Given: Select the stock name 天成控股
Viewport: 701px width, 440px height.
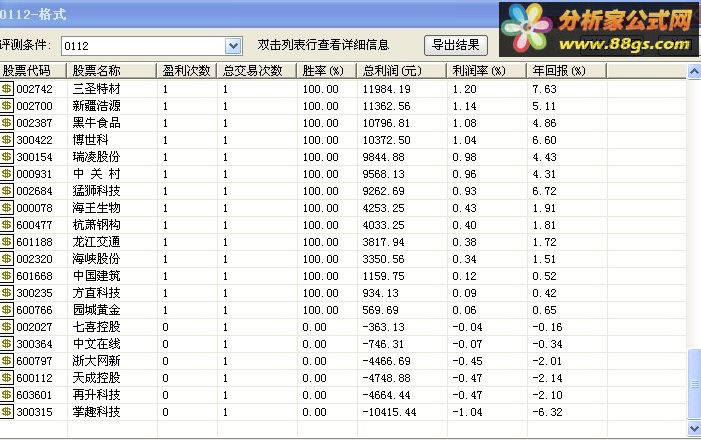Looking at the screenshot, I should [97, 377].
